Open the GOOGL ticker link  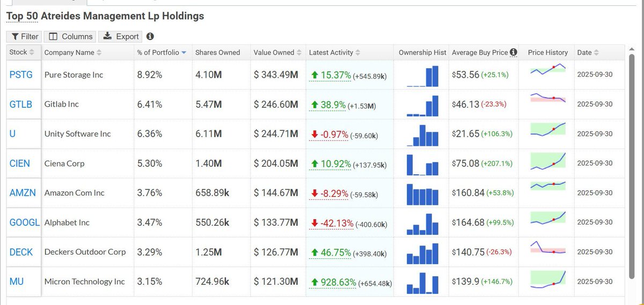(25, 222)
